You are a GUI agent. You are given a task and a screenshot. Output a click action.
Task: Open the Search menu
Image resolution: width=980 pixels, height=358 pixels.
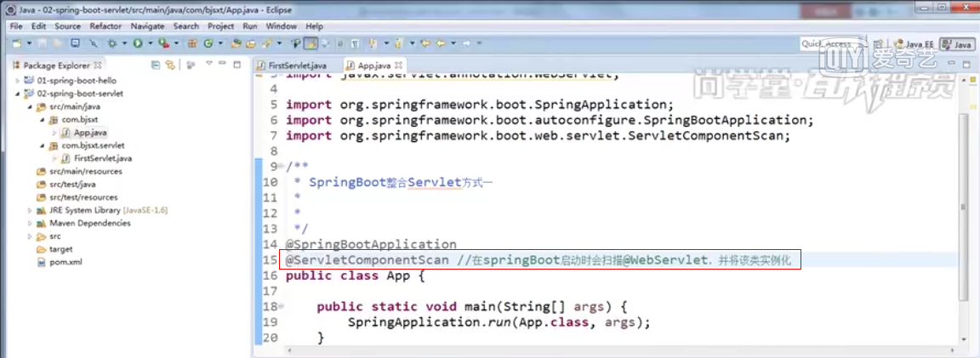coord(186,26)
